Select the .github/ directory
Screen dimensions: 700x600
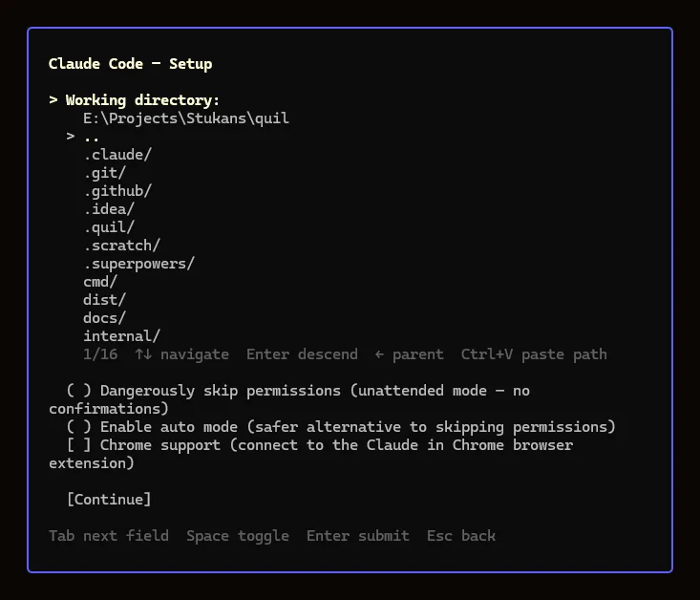coord(117,191)
